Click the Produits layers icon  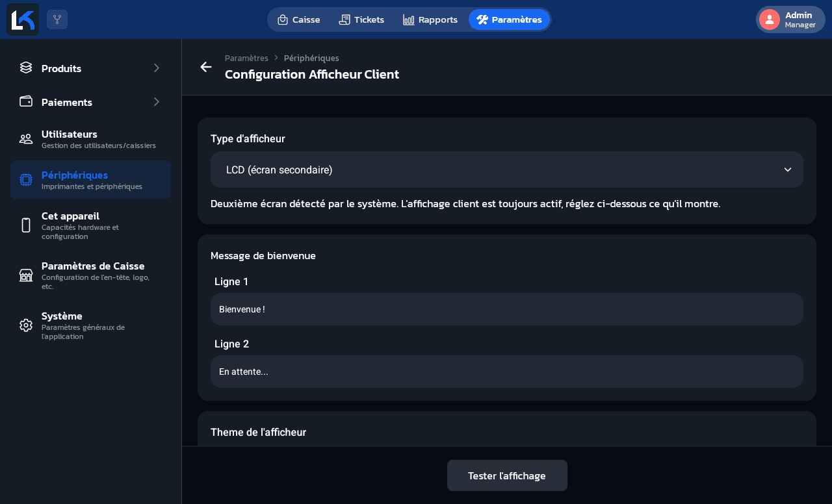[x=26, y=68]
